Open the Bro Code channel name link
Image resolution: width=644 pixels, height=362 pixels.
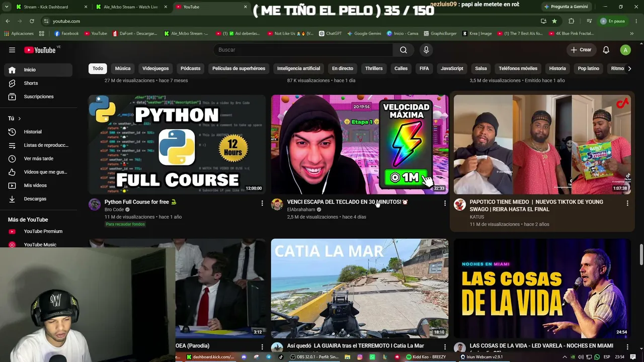tap(114, 210)
